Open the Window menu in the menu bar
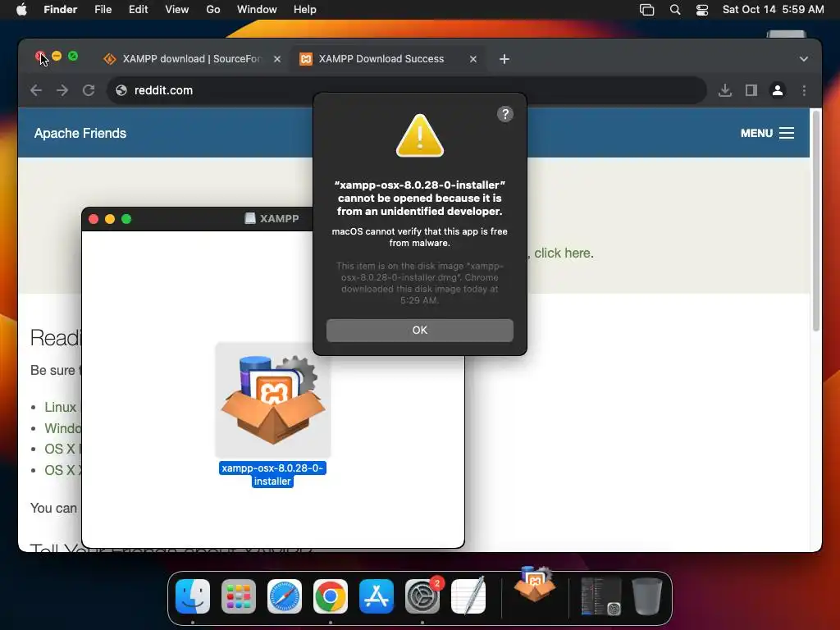Image resolution: width=840 pixels, height=630 pixels. point(257,10)
